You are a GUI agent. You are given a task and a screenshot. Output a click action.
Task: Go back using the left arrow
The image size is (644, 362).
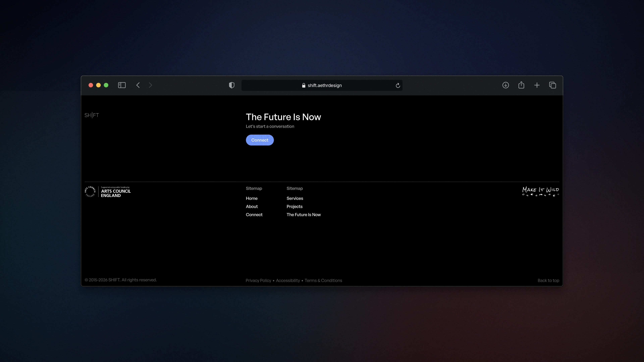pyautogui.click(x=138, y=85)
